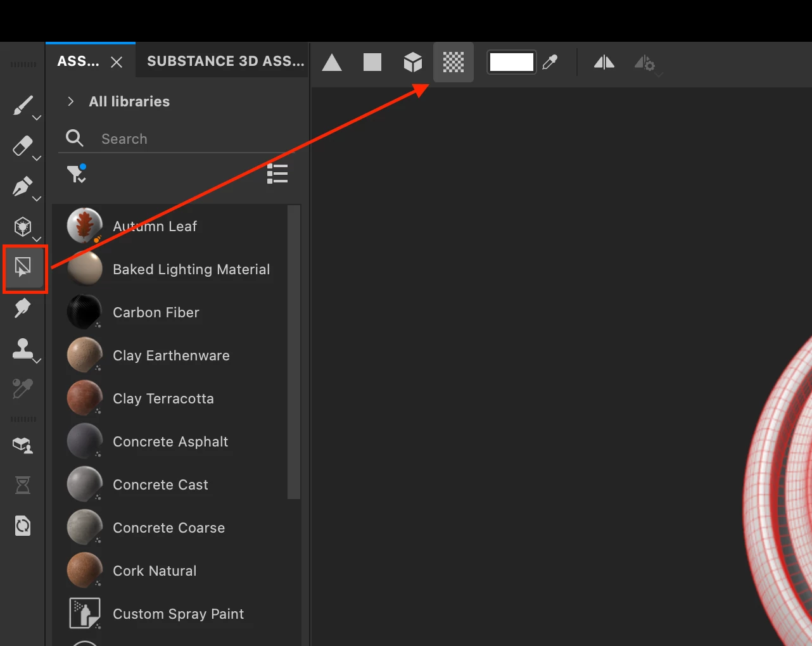Select the Eraser tool
Image resolution: width=812 pixels, height=646 pixels.
(x=22, y=146)
